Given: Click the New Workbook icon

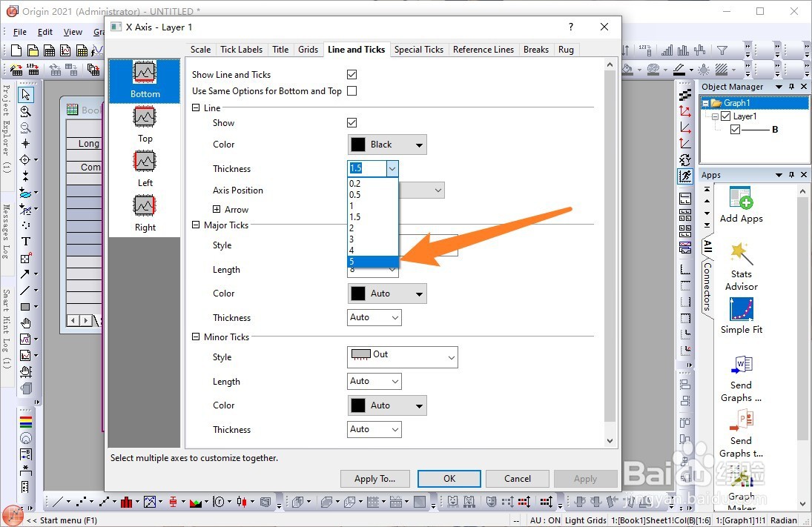Looking at the screenshot, I should tap(49, 50).
